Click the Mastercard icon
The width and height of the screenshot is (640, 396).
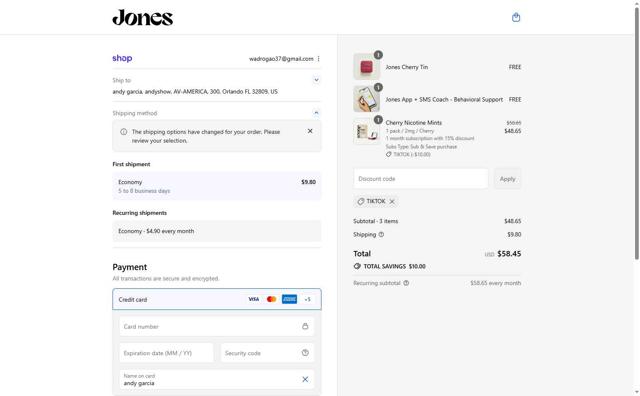271,299
